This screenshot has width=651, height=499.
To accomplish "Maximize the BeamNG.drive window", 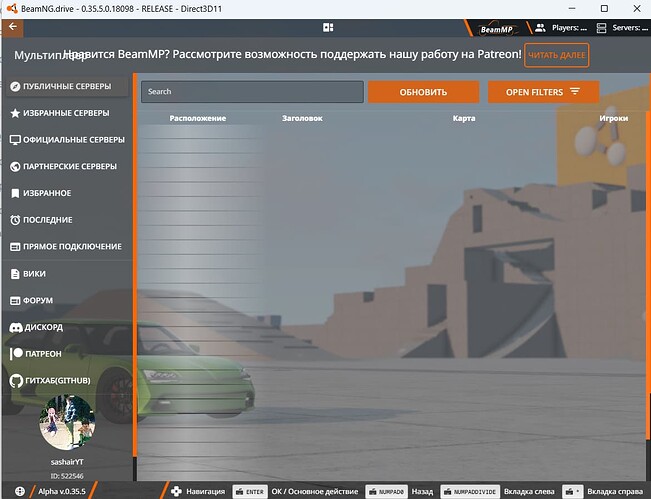I will click(604, 8).
